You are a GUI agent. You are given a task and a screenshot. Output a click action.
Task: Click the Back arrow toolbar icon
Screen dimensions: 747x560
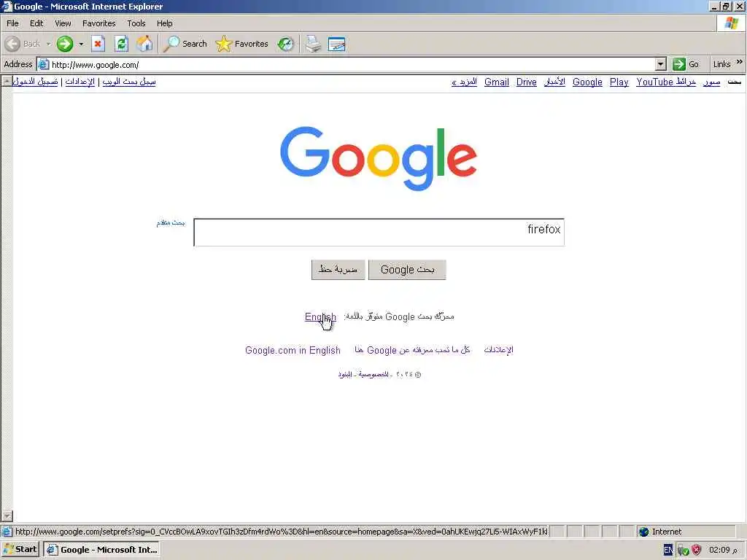(x=13, y=44)
